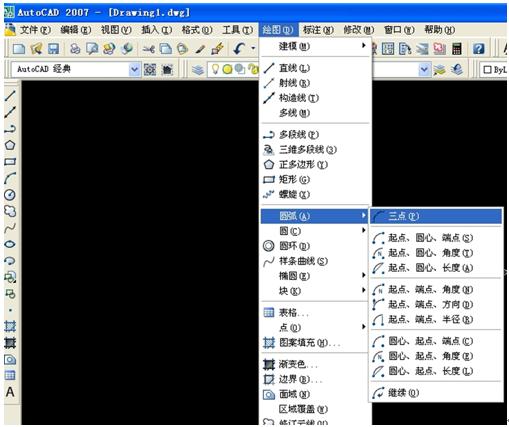Open the 标注(N) menu
Screen dimensions: 509x427
click(x=318, y=30)
